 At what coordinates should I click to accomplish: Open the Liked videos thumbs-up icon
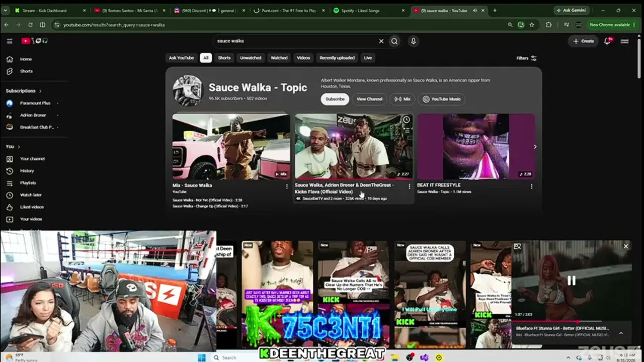[x=10, y=207]
